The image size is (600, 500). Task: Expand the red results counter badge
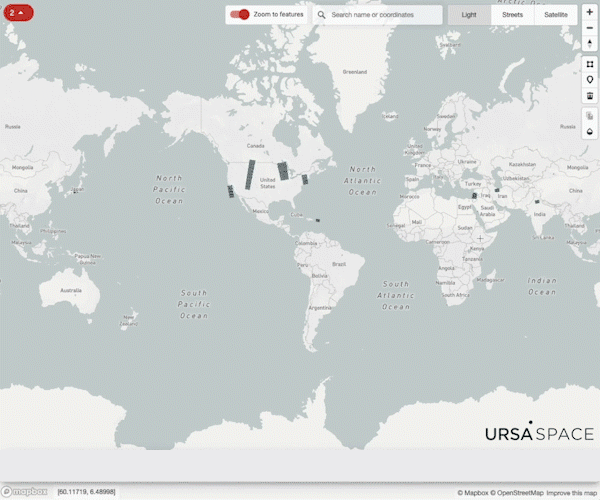(18, 13)
